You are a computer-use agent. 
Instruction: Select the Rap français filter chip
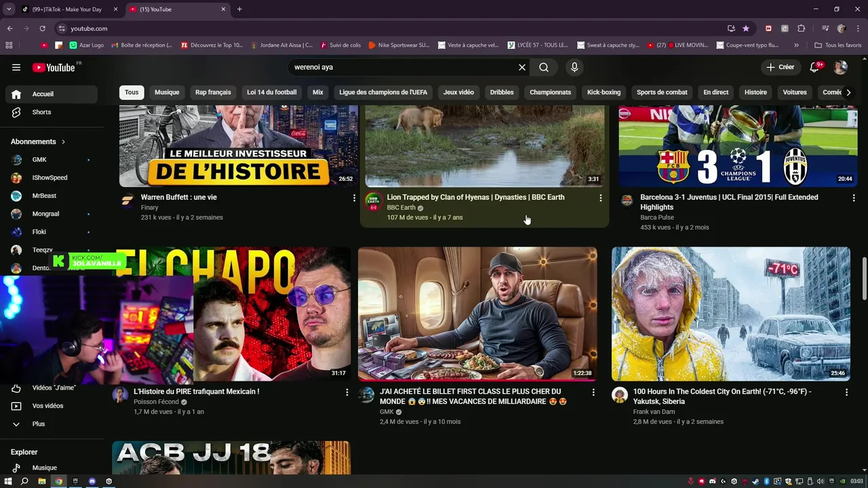coord(213,92)
